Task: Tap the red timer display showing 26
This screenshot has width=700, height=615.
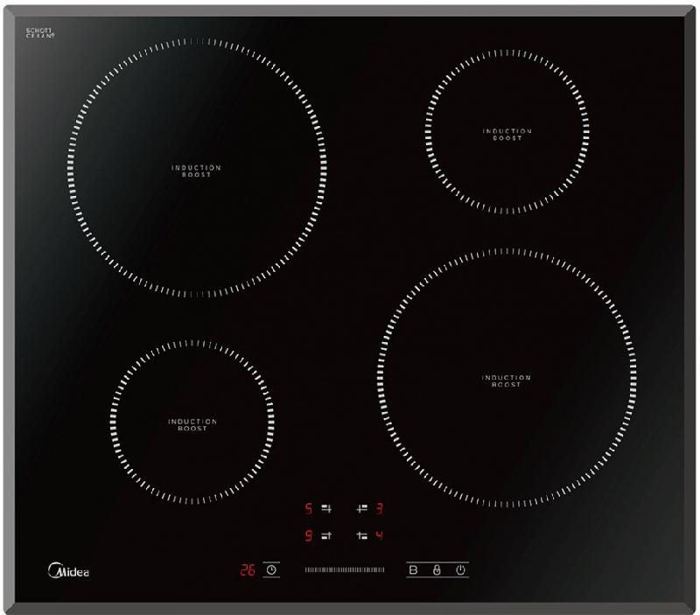Action: [x=248, y=570]
